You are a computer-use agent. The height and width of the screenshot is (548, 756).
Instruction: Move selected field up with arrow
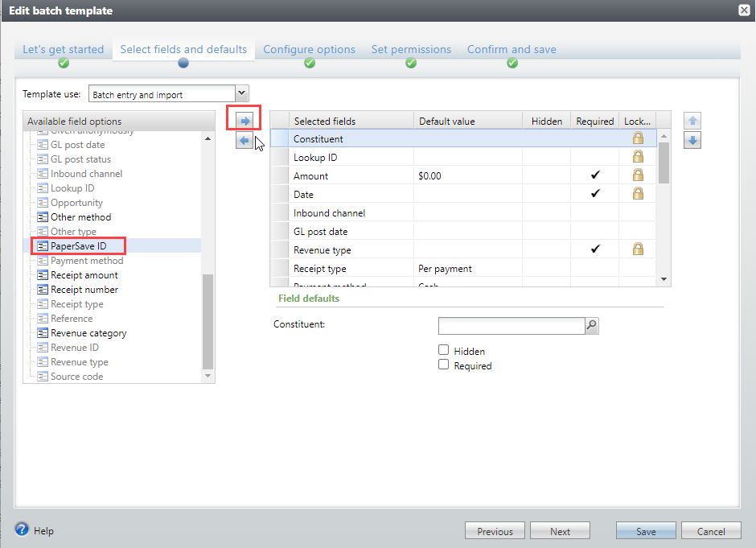(692, 121)
